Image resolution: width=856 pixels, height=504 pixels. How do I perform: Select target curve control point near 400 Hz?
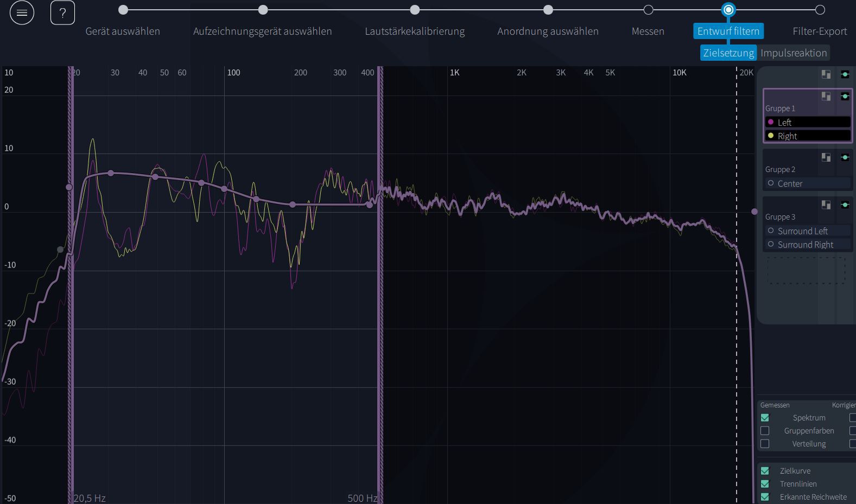(x=370, y=205)
